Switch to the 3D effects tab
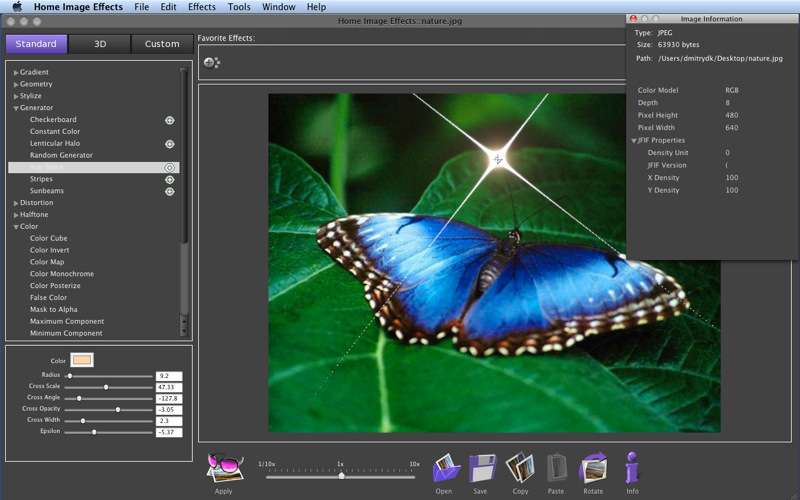Viewport: 800px width, 500px height. 100,44
